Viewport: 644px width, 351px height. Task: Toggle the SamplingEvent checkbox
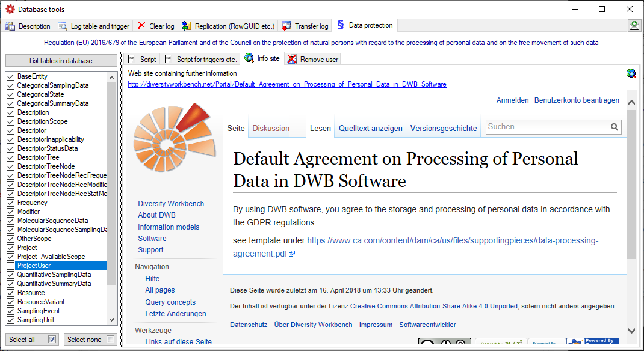pos(11,311)
